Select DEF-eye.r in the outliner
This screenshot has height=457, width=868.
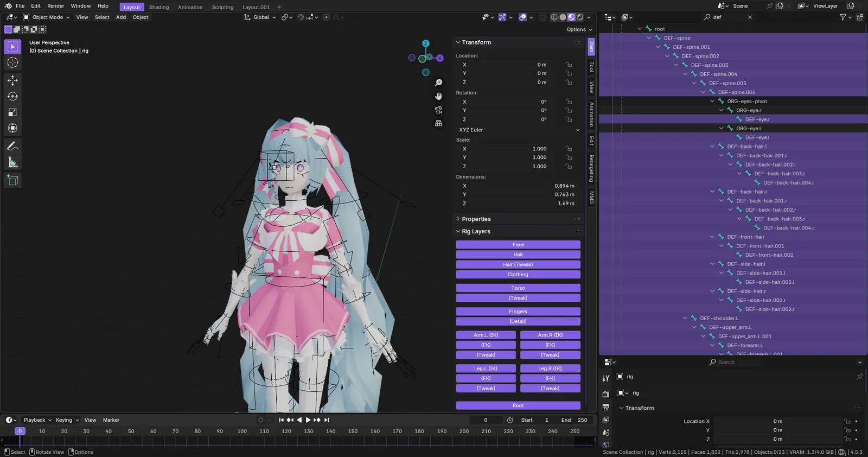[757, 119]
